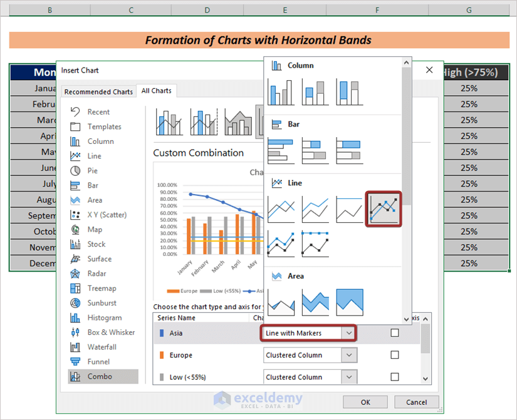The height and width of the screenshot is (420, 517).
Task: Select Histogram chart type
Action: tap(103, 317)
